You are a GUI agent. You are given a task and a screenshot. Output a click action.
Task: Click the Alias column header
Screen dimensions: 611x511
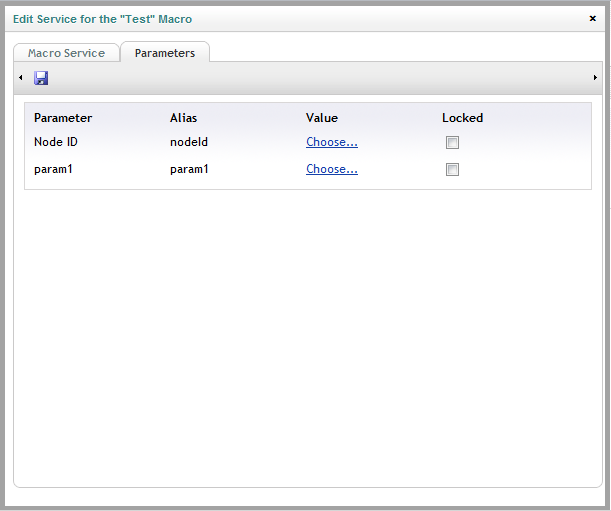coord(184,118)
